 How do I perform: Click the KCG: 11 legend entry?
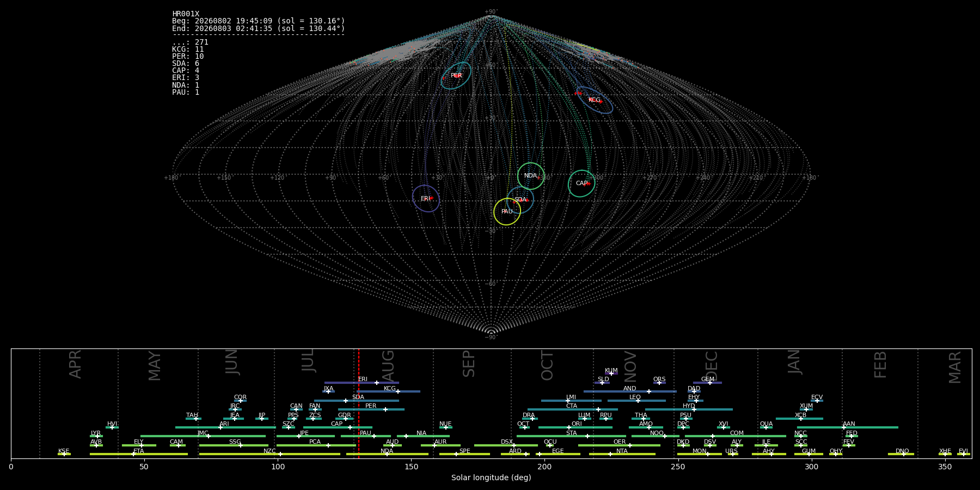click(188, 50)
